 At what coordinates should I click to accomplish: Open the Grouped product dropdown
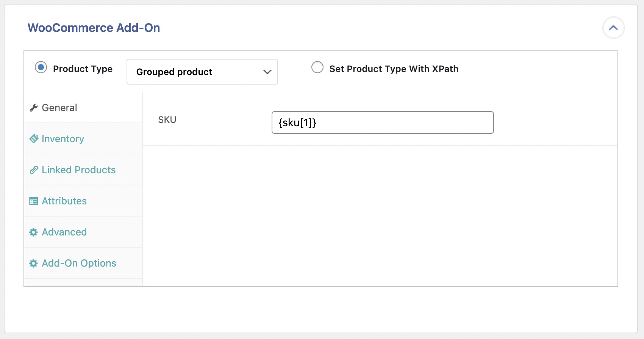coord(202,72)
